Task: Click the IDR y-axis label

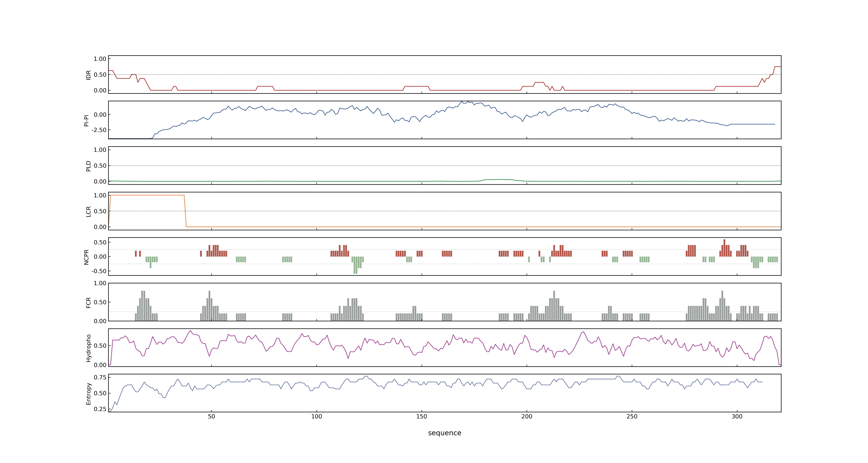Action: click(88, 75)
